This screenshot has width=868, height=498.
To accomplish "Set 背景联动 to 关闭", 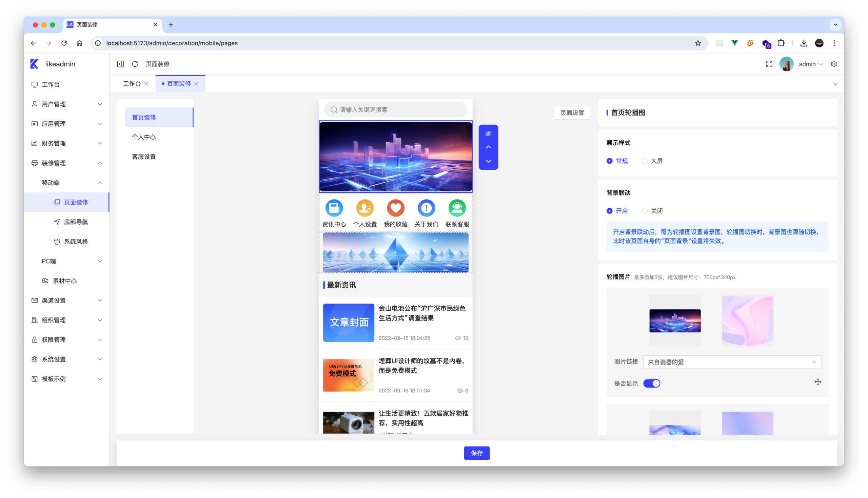I will click(645, 211).
